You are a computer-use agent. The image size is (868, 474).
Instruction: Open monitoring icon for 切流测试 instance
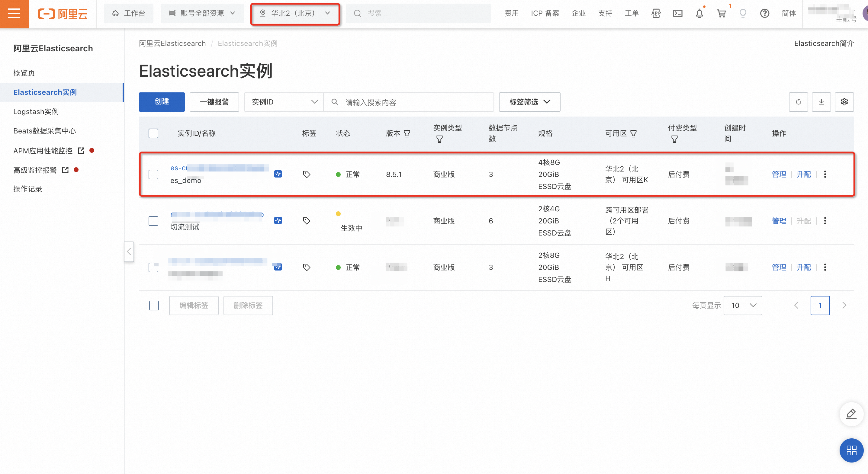[x=278, y=220]
